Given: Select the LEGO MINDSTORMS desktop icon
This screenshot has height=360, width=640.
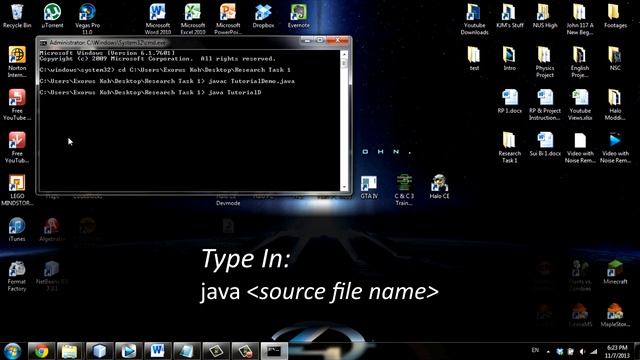Looking at the screenshot, I should (17, 190).
